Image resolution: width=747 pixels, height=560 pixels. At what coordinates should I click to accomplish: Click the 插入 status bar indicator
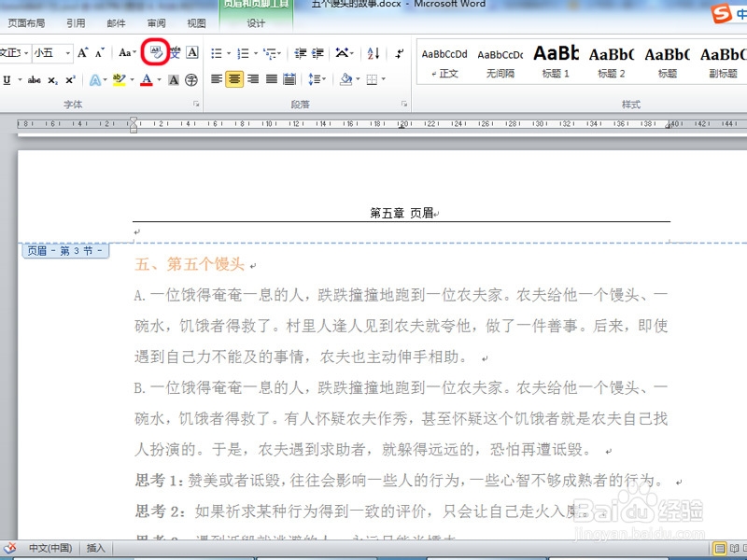coord(95,549)
